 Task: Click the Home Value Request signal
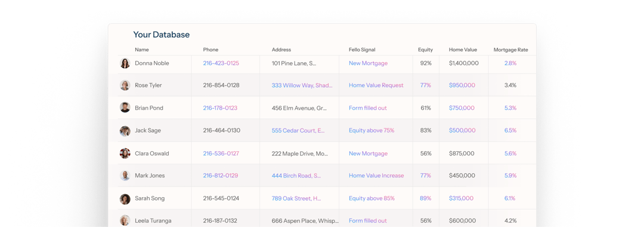coord(376,85)
